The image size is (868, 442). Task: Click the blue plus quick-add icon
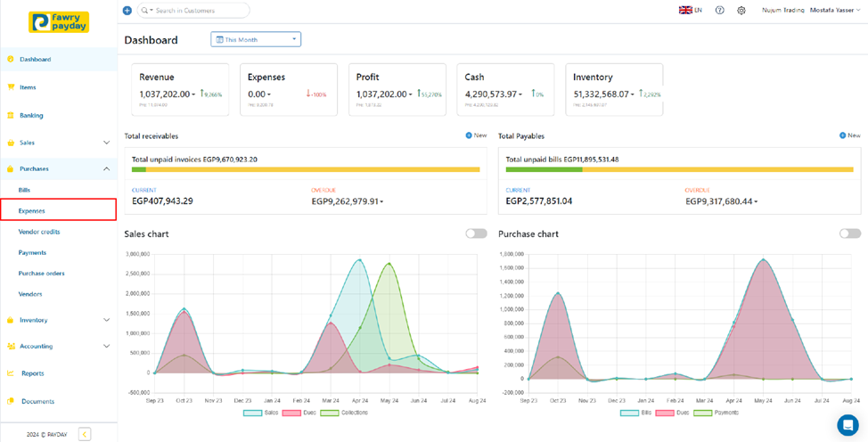pyautogui.click(x=127, y=11)
